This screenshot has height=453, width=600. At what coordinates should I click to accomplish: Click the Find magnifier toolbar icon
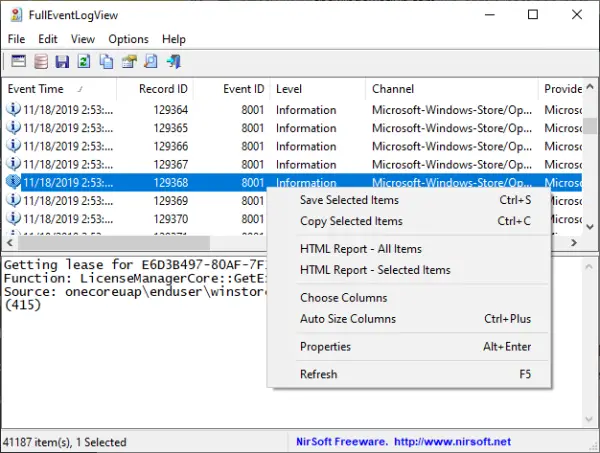pyautogui.click(x=151, y=61)
